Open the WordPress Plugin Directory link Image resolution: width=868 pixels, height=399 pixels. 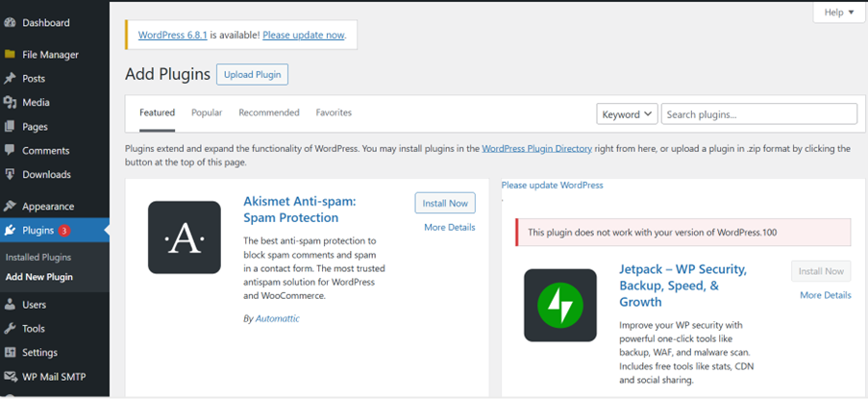pyautogui.click(x=537, y=148)
